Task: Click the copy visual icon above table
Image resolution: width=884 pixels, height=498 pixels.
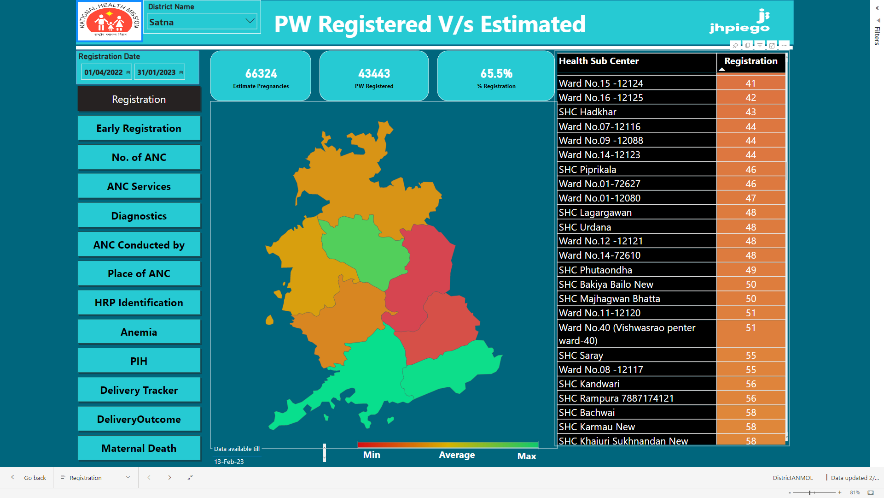Action: [749, 45]
